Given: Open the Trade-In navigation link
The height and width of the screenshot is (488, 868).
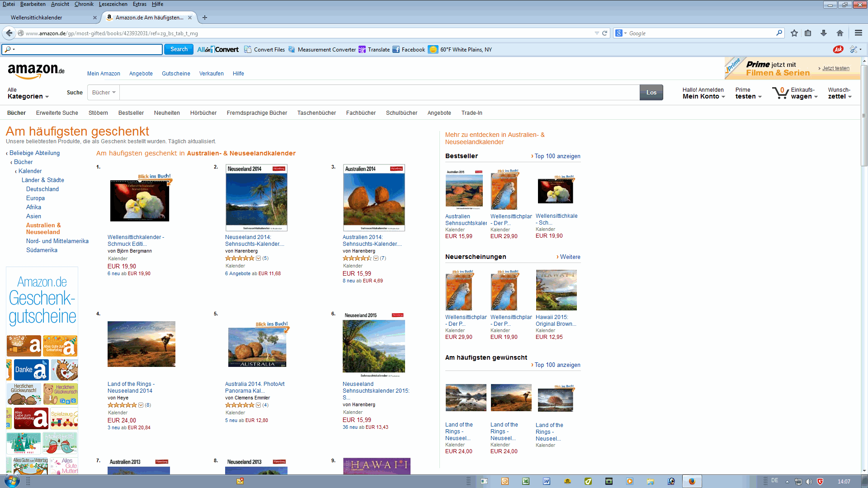Looking at the screenshot, I should 472,113.
